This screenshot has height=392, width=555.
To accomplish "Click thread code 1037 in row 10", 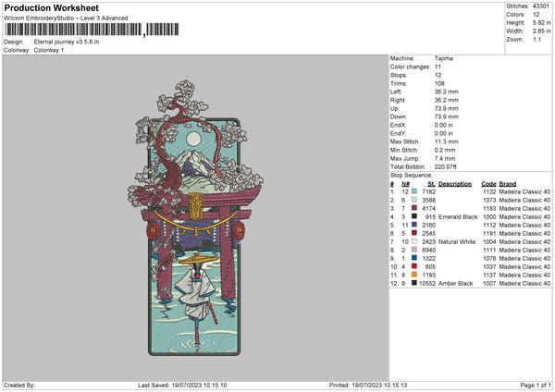I will coord(489,267).
